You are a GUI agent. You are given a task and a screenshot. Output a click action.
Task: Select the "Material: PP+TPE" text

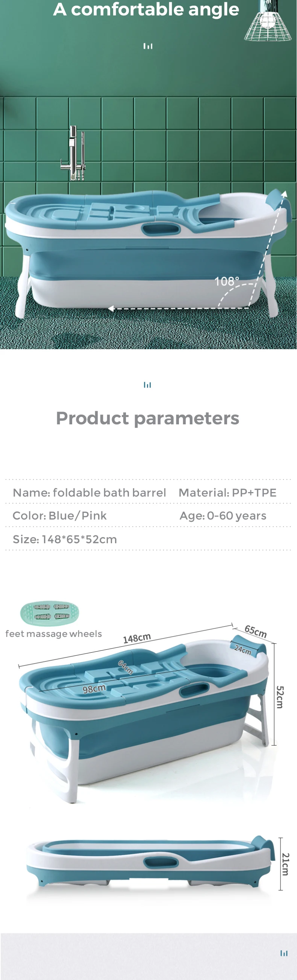point(227,493)
